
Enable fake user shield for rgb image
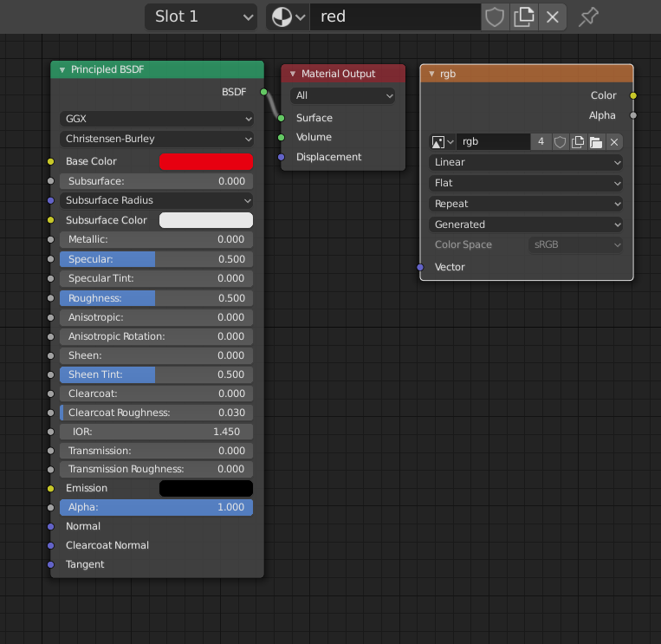pyautogui.click(x=560, y=141)
